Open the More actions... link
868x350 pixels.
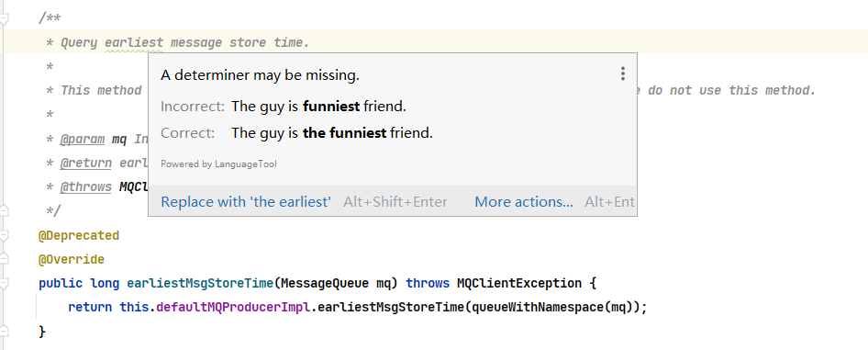coord(524,202)
